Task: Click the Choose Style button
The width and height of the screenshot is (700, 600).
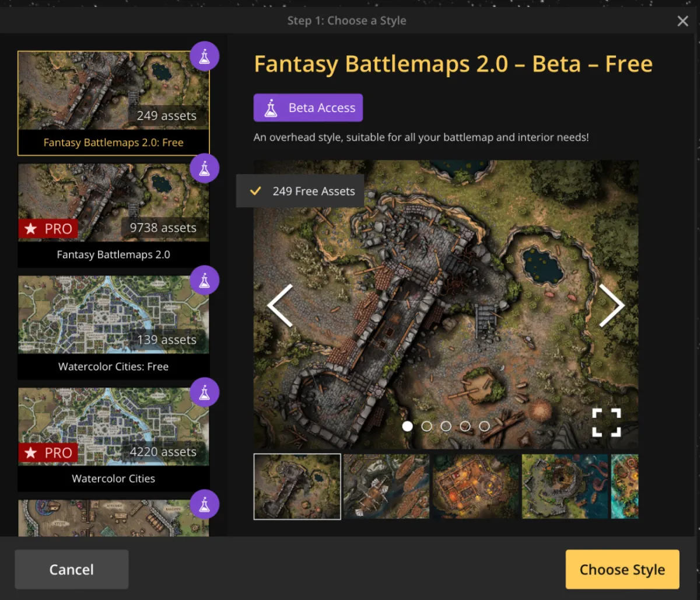Action: pyautogui.click(x=622, y=570)
